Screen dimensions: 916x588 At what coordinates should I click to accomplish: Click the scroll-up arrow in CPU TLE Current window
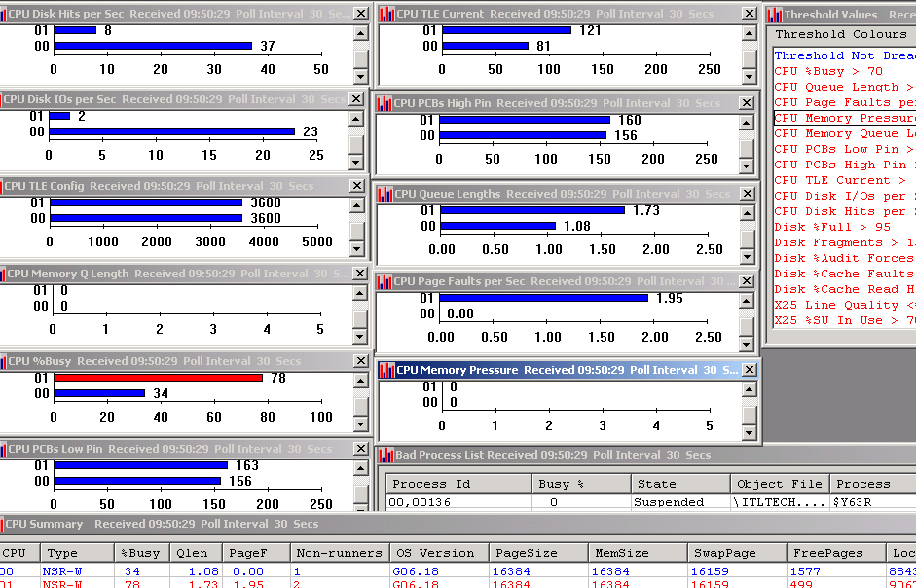tap(748, 31)
